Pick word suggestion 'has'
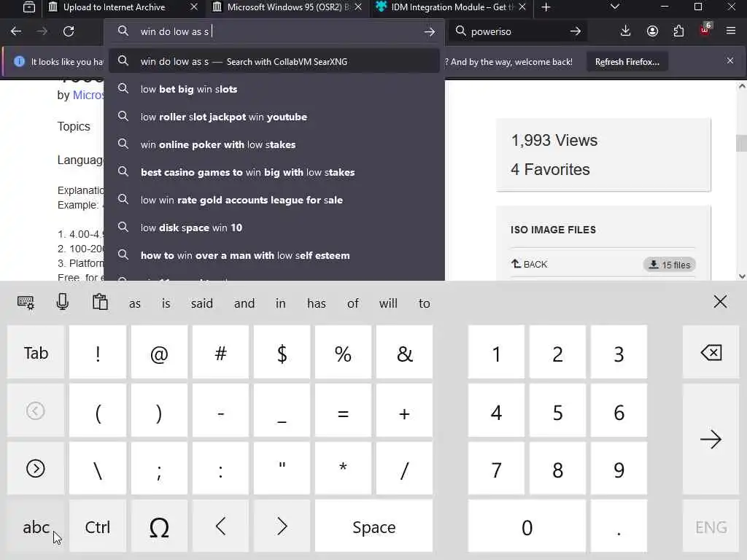747x560 pixels. pos(317,303)
